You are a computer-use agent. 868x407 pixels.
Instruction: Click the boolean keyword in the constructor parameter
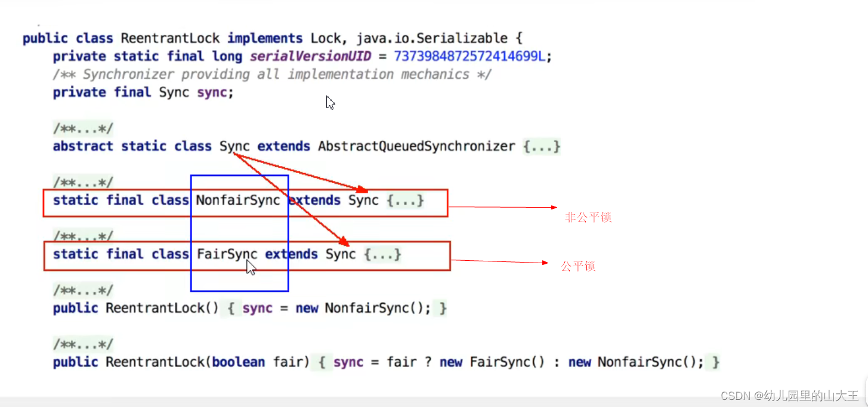(238, 362)
